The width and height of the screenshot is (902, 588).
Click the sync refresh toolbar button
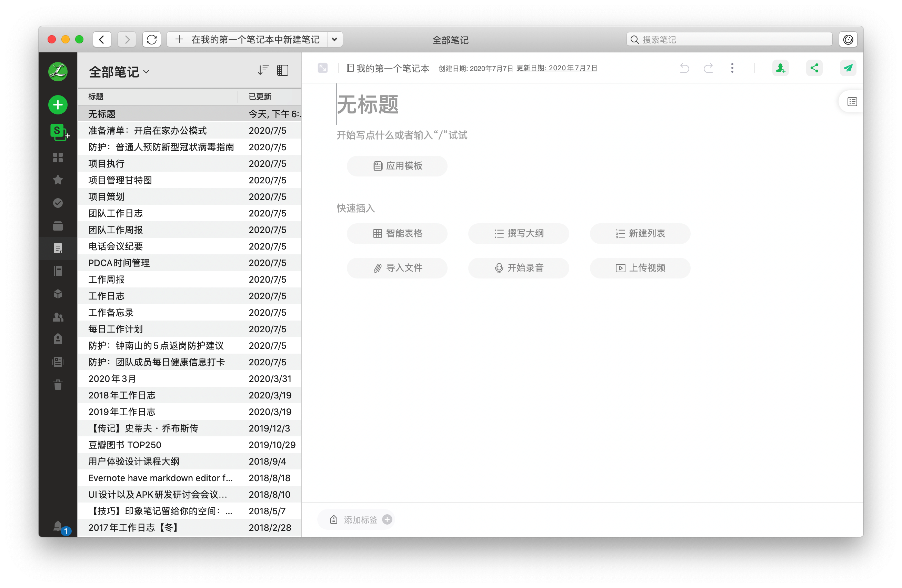point(152,39)
